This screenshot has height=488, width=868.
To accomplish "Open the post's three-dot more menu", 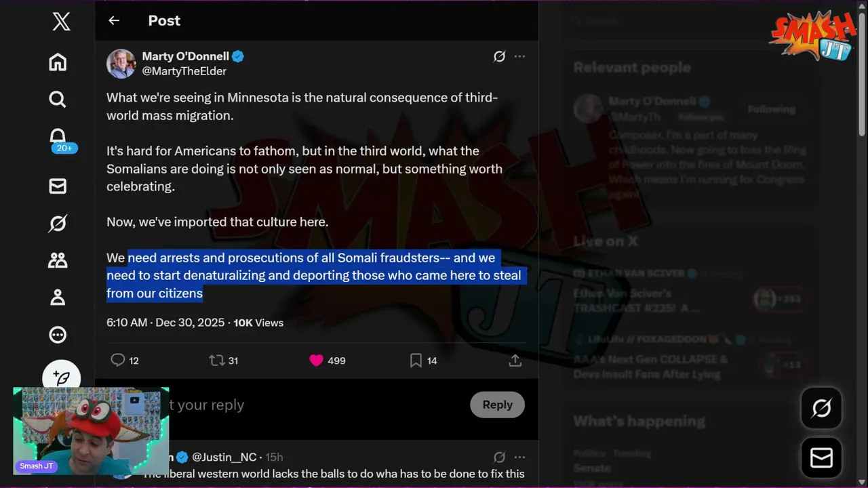I will tap(519, 56).
